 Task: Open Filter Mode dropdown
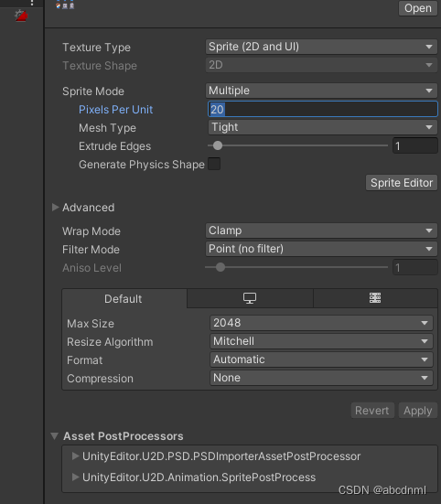click(321, 249)
